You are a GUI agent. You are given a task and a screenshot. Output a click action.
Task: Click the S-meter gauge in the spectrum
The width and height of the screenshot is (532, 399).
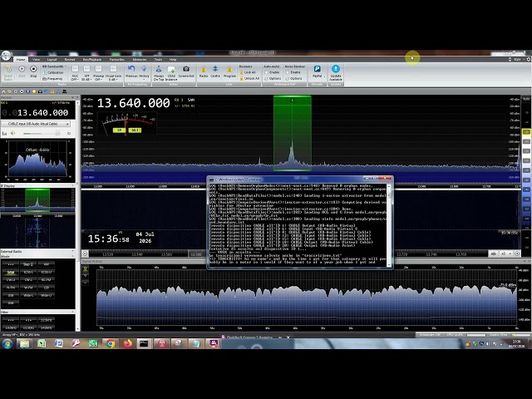click(x=127, y=124)
